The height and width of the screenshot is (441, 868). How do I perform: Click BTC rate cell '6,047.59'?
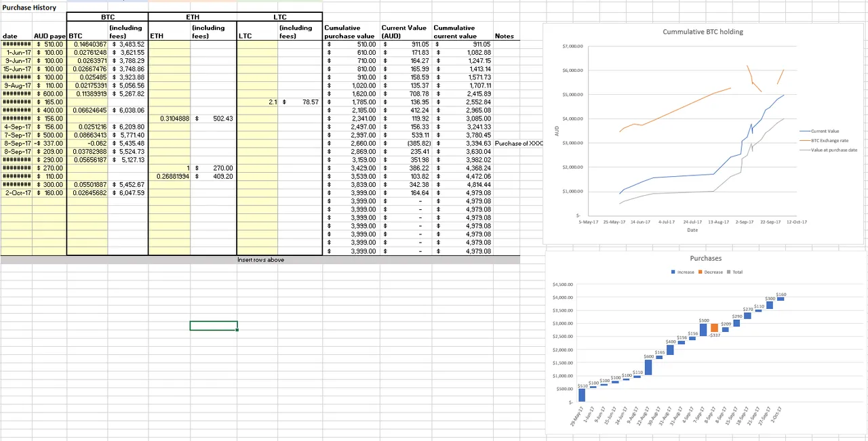pyautogui.click(x=127, y=192)
